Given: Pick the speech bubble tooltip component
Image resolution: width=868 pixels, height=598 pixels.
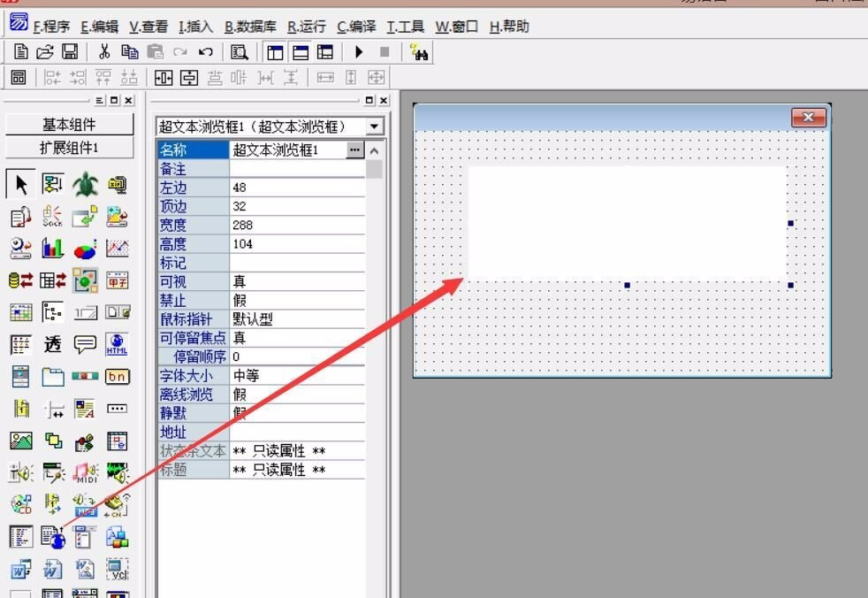Looking at the screenshot, I should (85, 344).
